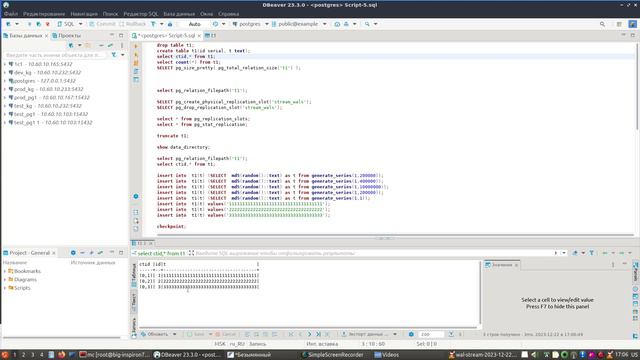Image resolution: width=640 pixels, height=360 pixels.
Task: Switch to workspace 2 in taskbar
Action: [x=23, y=355]
